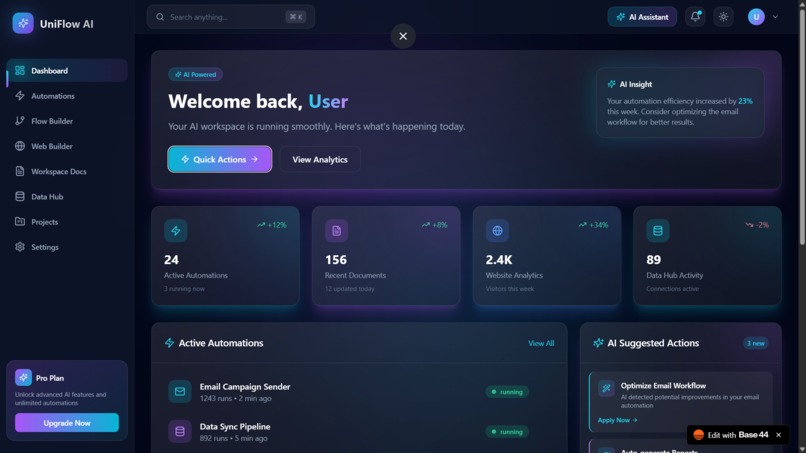The height and width of the screenshot is (453, 806).
Task: Click Apply Now link
Action: [617, 420]
